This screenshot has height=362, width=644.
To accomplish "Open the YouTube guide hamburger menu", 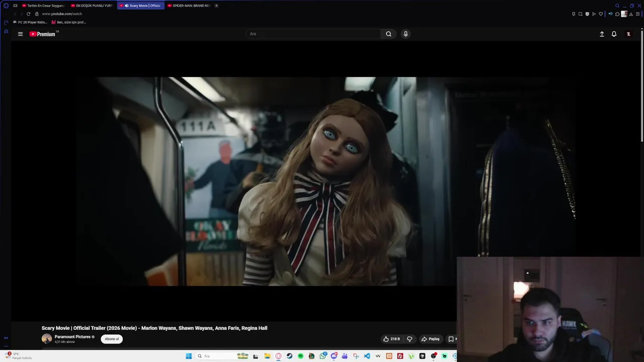I will pyautogui.click(x=20, y=34).
